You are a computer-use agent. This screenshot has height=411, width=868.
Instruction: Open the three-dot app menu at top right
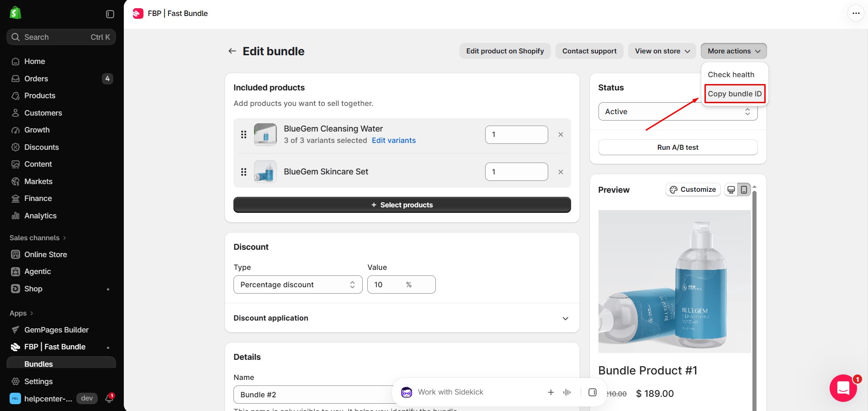click(856, 13)
